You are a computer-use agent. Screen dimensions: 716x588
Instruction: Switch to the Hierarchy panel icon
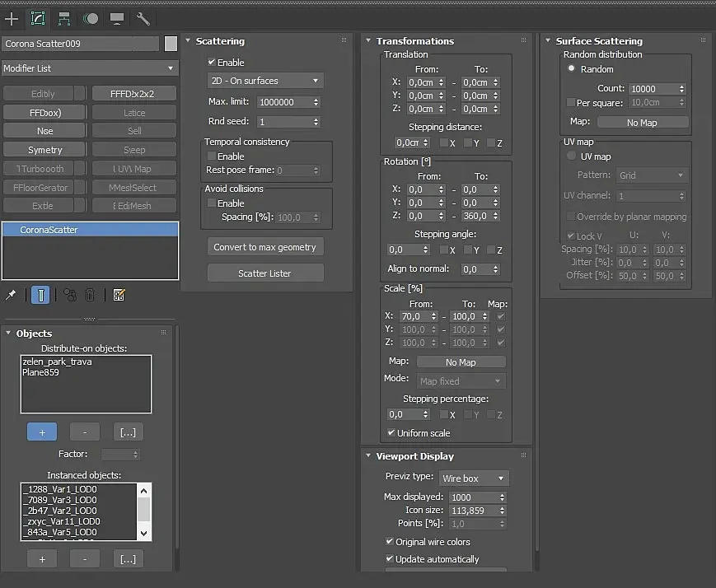click(x=63, y=17)
